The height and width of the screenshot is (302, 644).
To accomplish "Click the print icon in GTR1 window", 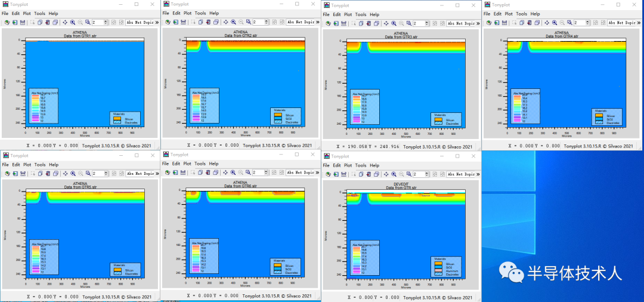I will pyautogui.click(x=23, y=23).
